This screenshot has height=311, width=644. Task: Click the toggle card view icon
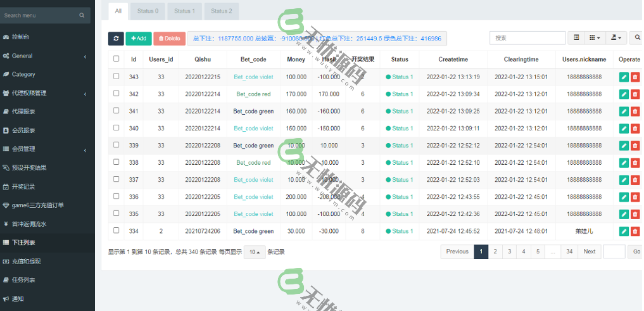coord(576,39)
